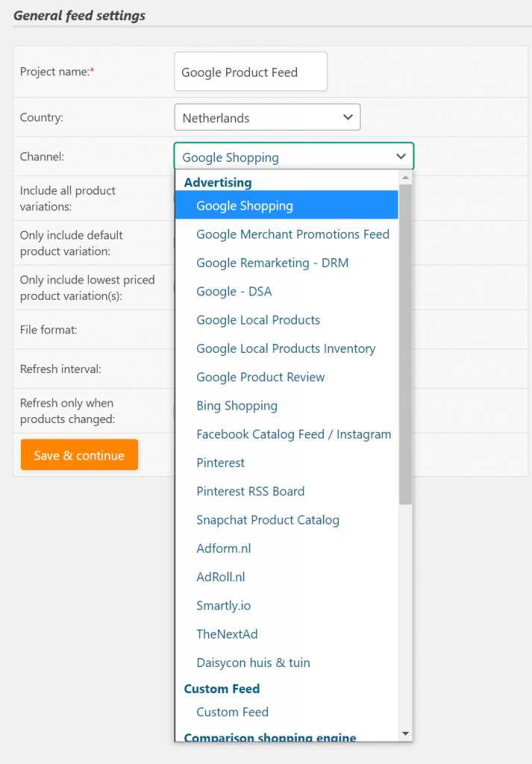The height and width of the screenshot is (764, 532).
Task: Click Only include default product variation label
Action: [x=71, y=243]
